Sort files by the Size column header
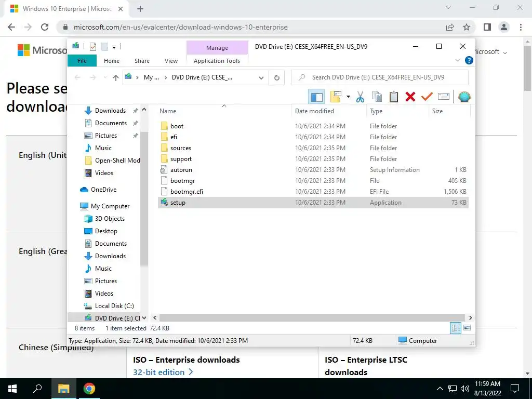 [449, 111]
